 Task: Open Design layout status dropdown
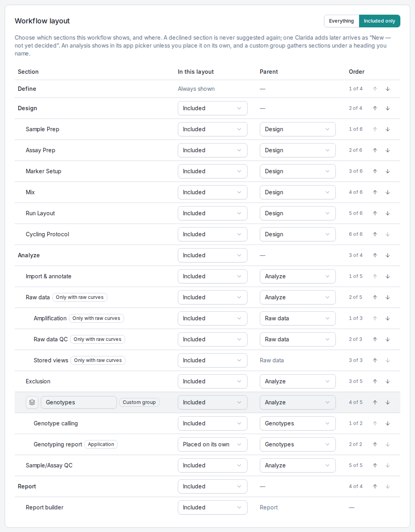[x=213, y=108]
